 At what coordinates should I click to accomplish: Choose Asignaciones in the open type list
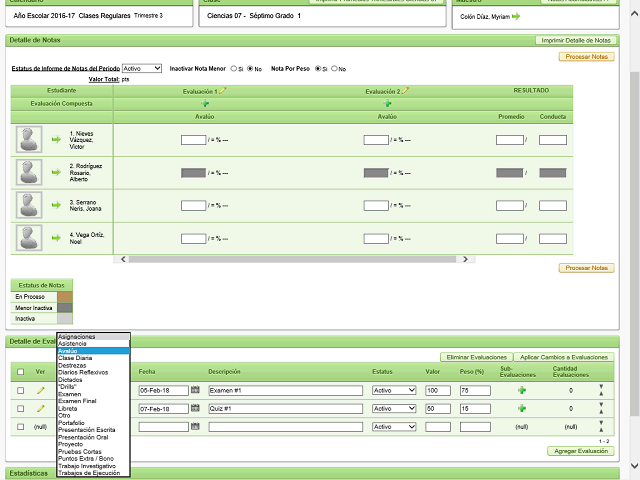point(93,337)
